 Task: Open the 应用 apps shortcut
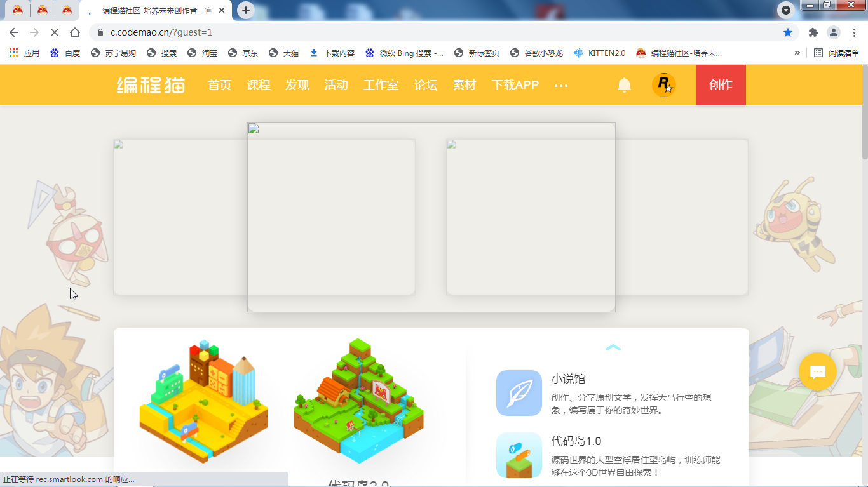(x=24, y=53)
